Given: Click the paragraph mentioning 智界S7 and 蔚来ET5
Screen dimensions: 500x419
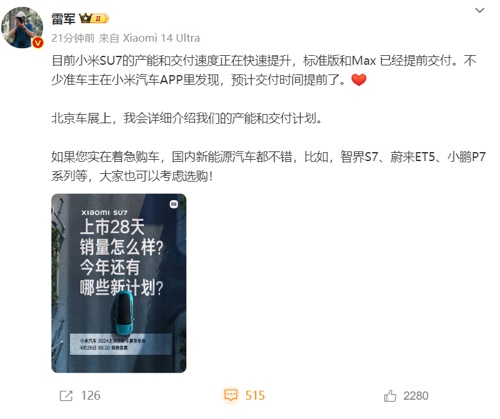Looking at the screenshot, I should tap(268, 166).
